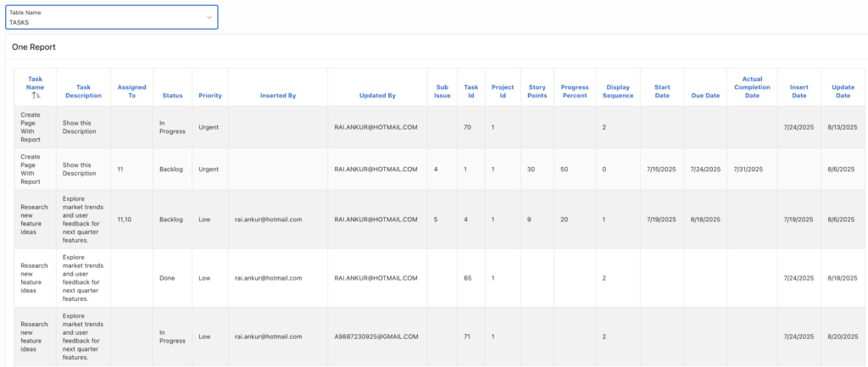The height and width of the screenshot is (367, 868).
Task: Click the Task Id column header
Action: [x=471, y=92]
